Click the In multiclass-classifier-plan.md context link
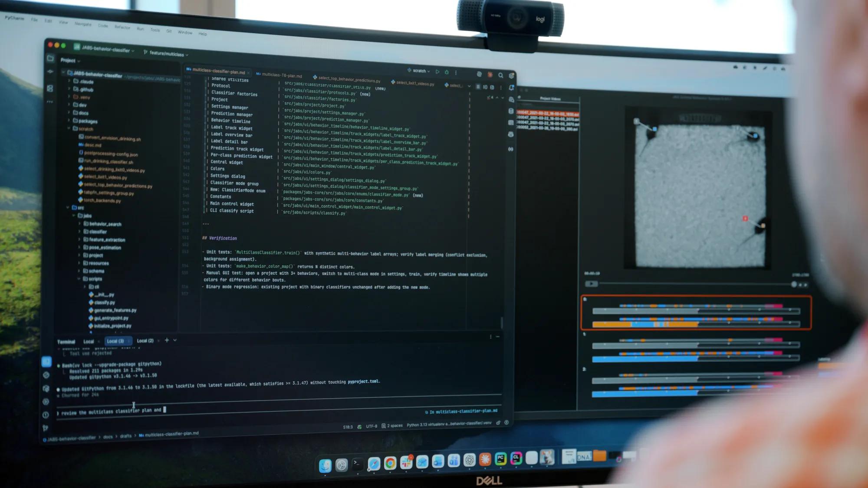 coord(461,411)
